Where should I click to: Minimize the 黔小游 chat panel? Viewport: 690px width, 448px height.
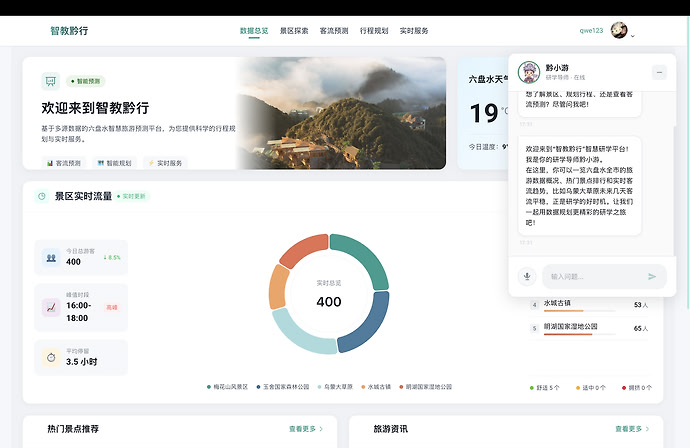coord(659,72)
